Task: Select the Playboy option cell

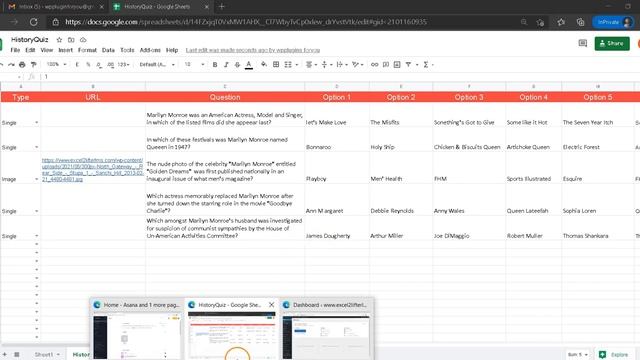Action: 337,168
